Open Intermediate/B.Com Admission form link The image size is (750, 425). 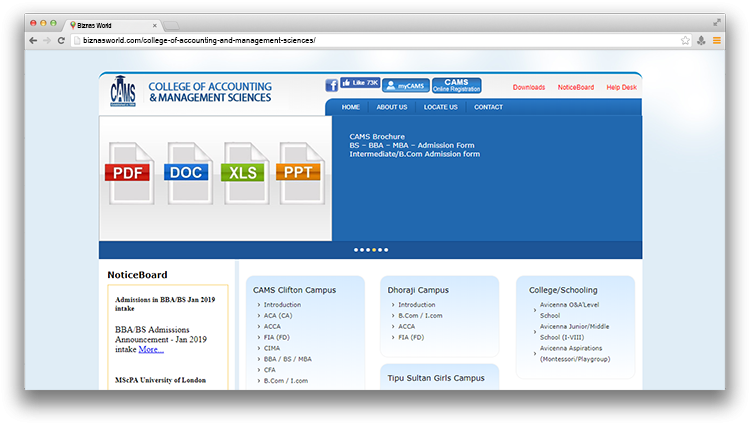[x=415, y=154]
